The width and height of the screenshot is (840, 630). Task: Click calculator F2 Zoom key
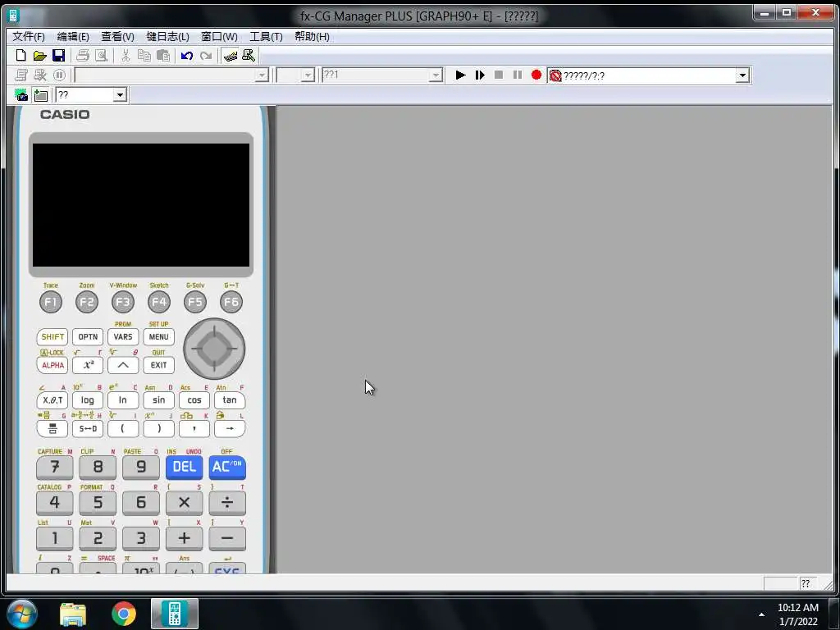[87, 302]
